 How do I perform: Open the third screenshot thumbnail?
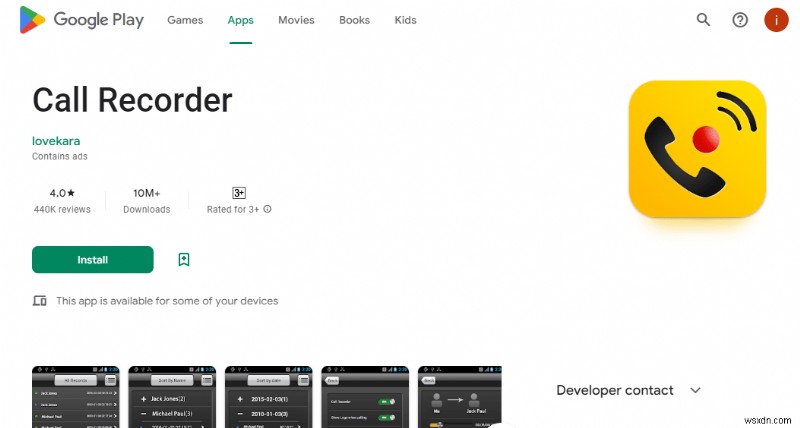[267, 396]
